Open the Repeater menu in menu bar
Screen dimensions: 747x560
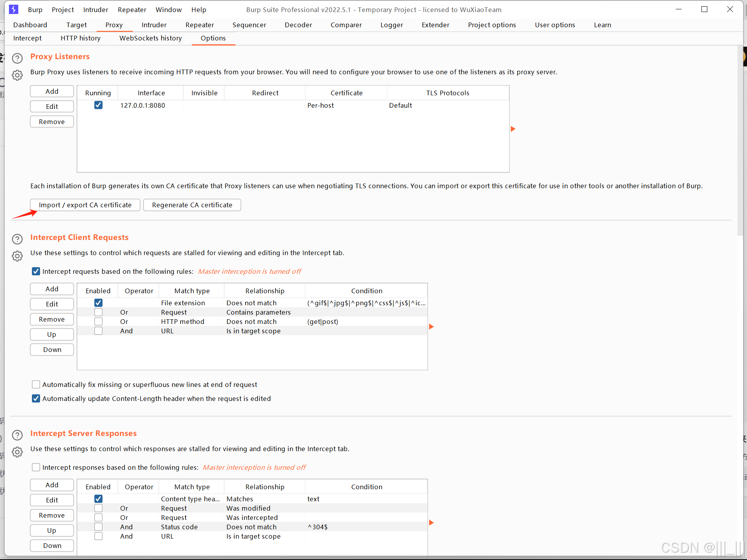pyautogui.click(x=132, y=10)
